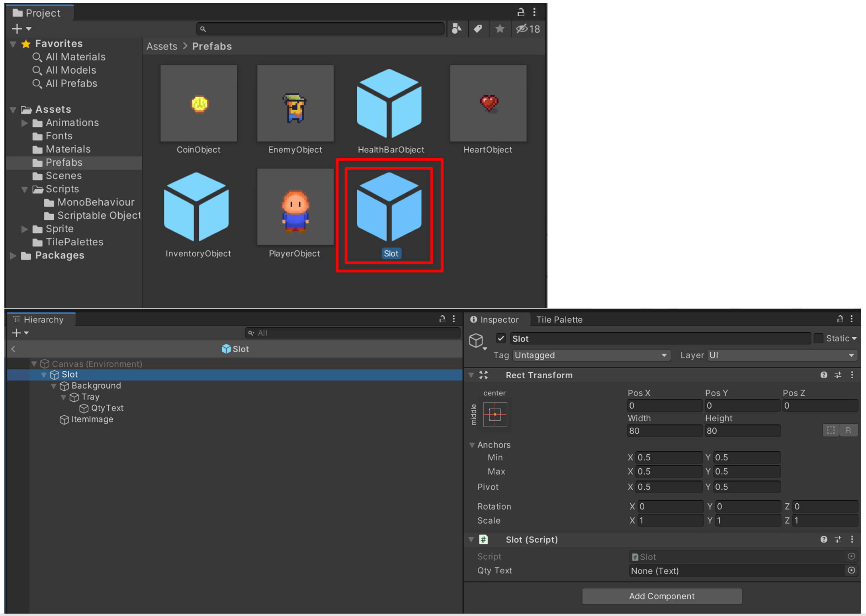Viewport: 866px width, 616px height.
Task: Toggle Slot active checkbox in Inspector
Action: (x=501, y=338)
